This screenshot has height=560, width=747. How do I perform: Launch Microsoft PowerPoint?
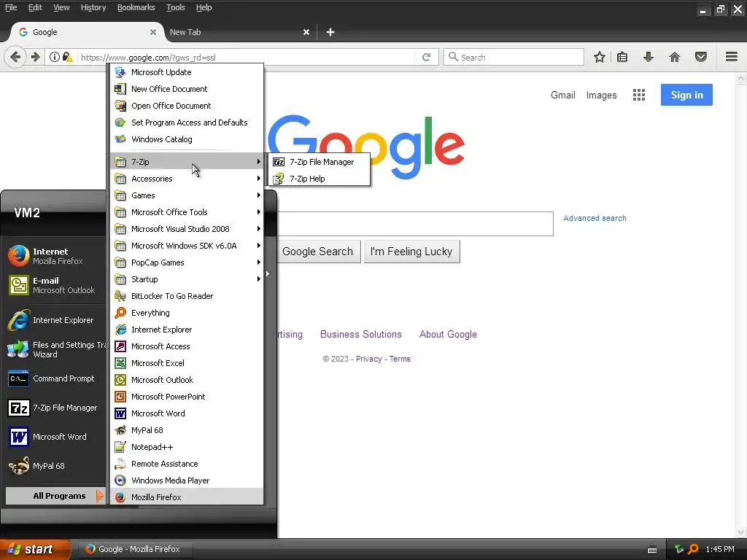[187, 397]
